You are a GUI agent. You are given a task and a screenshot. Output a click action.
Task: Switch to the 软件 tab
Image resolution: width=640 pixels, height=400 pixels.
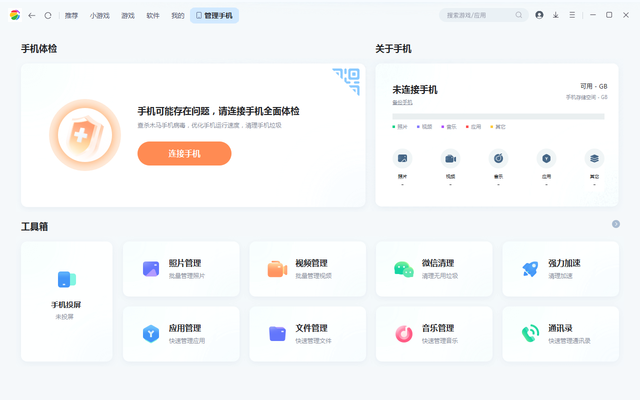pyautogui.click(x=153, y=16)
